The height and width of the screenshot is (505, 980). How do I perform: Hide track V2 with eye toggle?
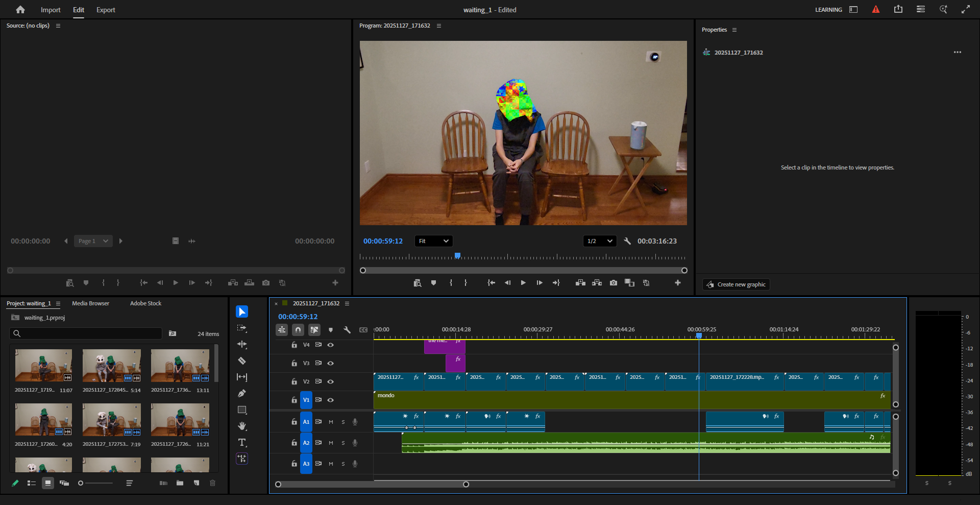tap(331, 381)
